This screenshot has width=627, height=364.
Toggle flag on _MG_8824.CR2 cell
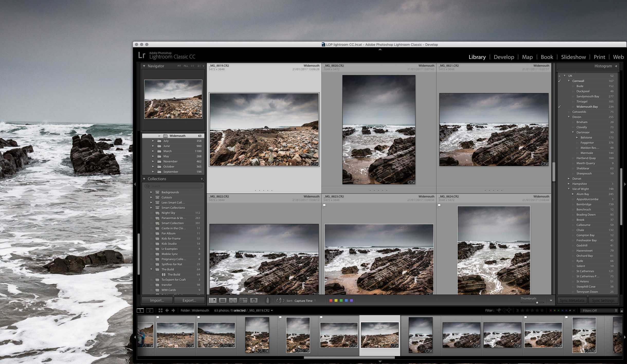439,205
